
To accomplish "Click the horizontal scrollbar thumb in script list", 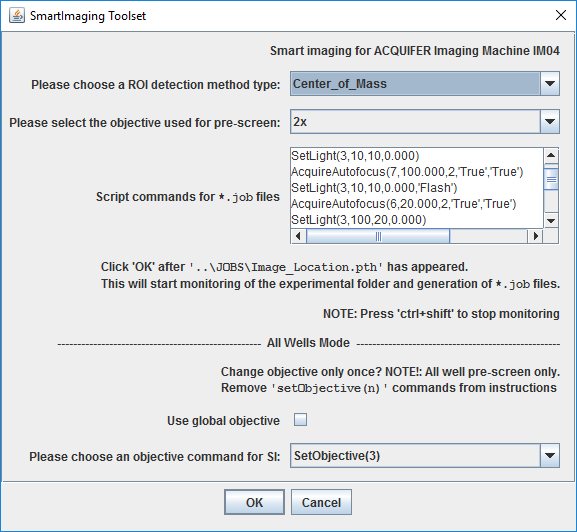I will (378, 236).
